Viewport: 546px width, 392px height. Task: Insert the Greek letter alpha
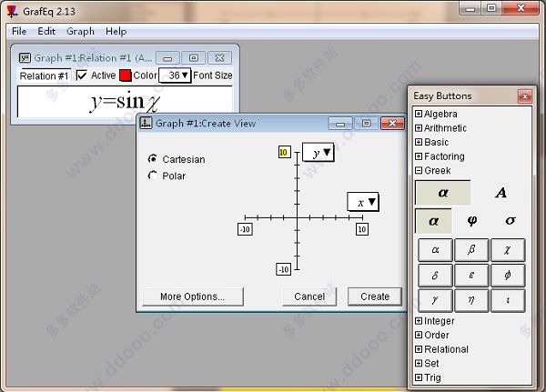tap(435, 250)
